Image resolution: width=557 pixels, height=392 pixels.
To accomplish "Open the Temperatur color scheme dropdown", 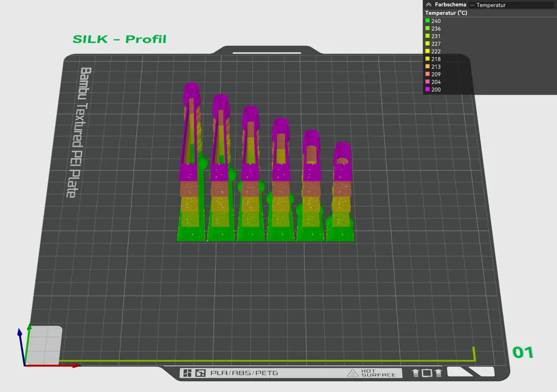I will coord(473,6).
